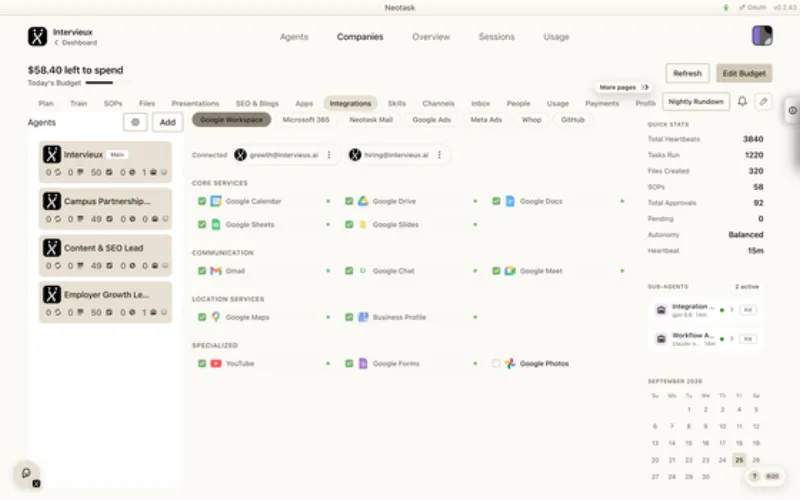This screenshot has width=800, height=500.
Task: Go back to Dashboard via chevron link
Action: coord(76,43)
